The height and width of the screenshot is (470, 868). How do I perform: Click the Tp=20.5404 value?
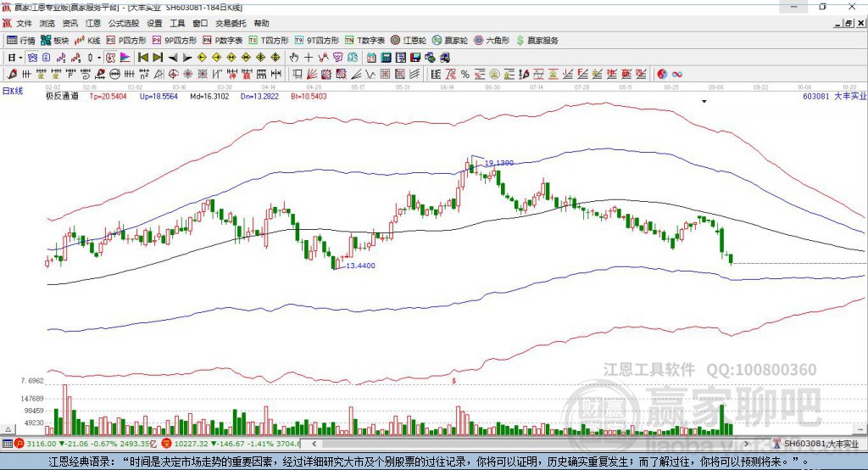click(108, 97)
